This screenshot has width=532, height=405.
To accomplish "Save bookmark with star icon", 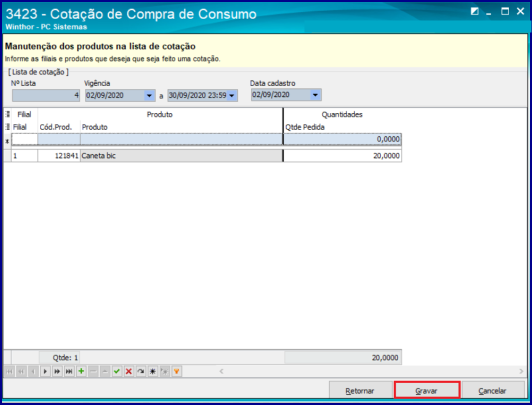I will coord(153,371).
